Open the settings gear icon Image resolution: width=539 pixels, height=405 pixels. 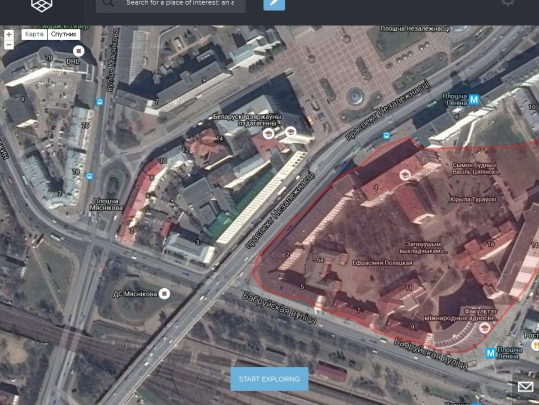point(508,3)
